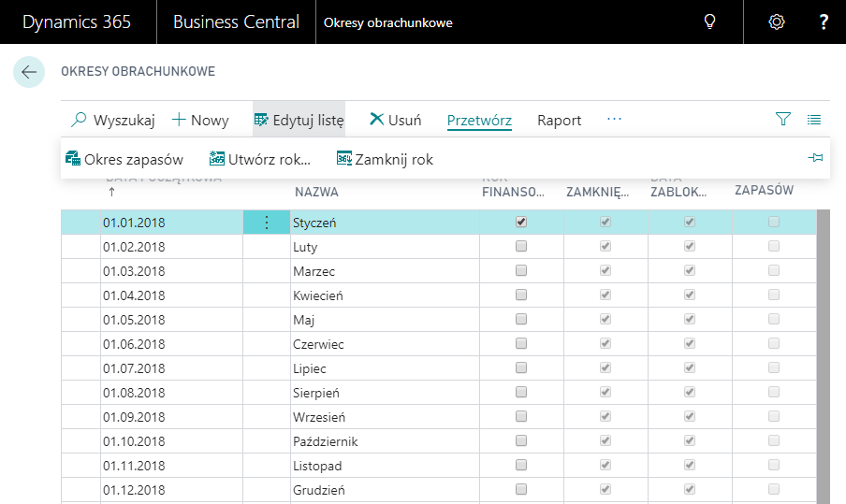This screenshot has height=504, width=846.
Task: Click Okresy obrachunkowe header title
Action: (388, 22)
